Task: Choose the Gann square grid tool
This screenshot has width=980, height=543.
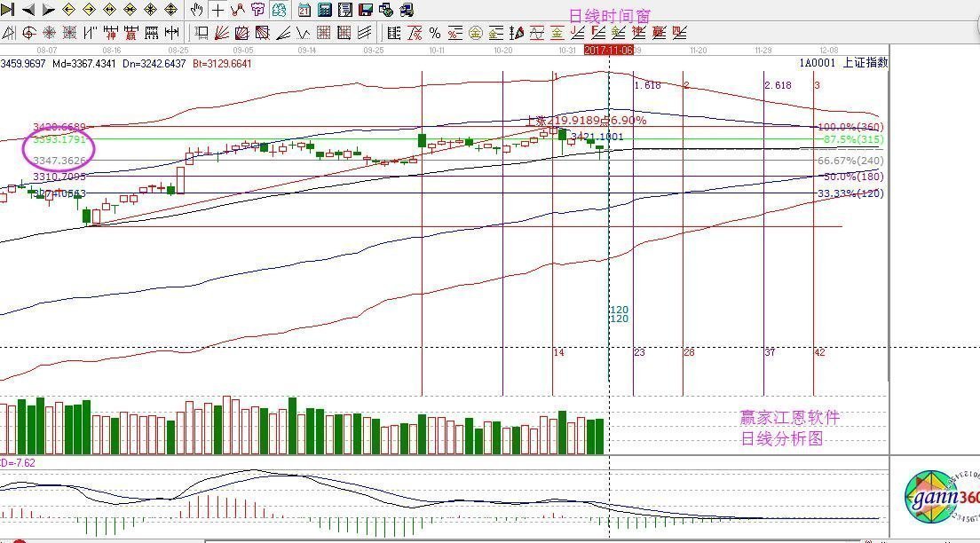Action: pos(324,33)
